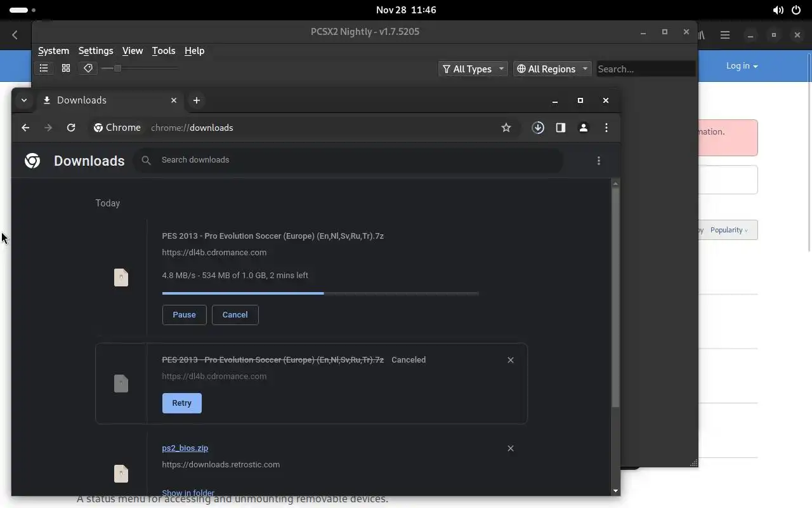The image size is (812, 508).
Task: Open hamburger menu in background window
Action: [725, 35]
